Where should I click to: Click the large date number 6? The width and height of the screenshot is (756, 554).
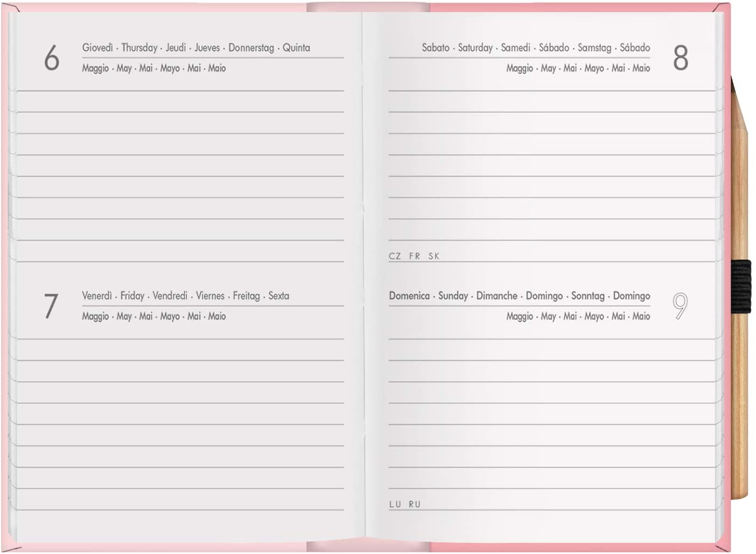coord(52,58)
